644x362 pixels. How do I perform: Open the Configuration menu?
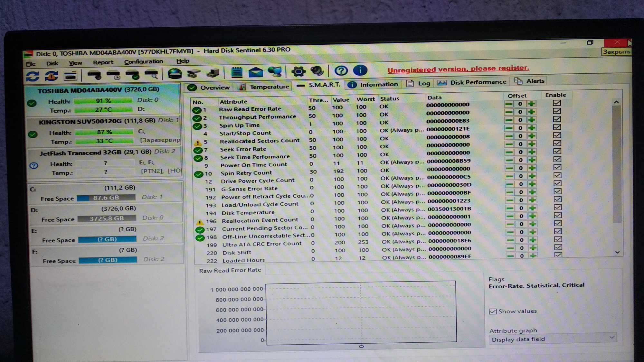point(144,61)
